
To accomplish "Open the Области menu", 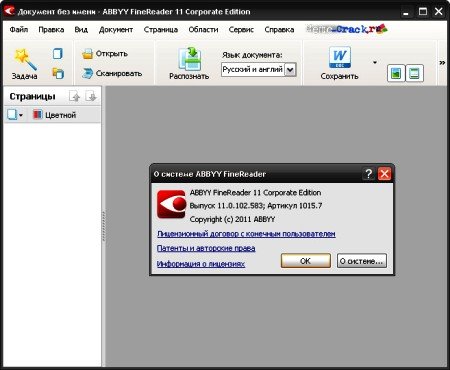I will tap(203, 30).
